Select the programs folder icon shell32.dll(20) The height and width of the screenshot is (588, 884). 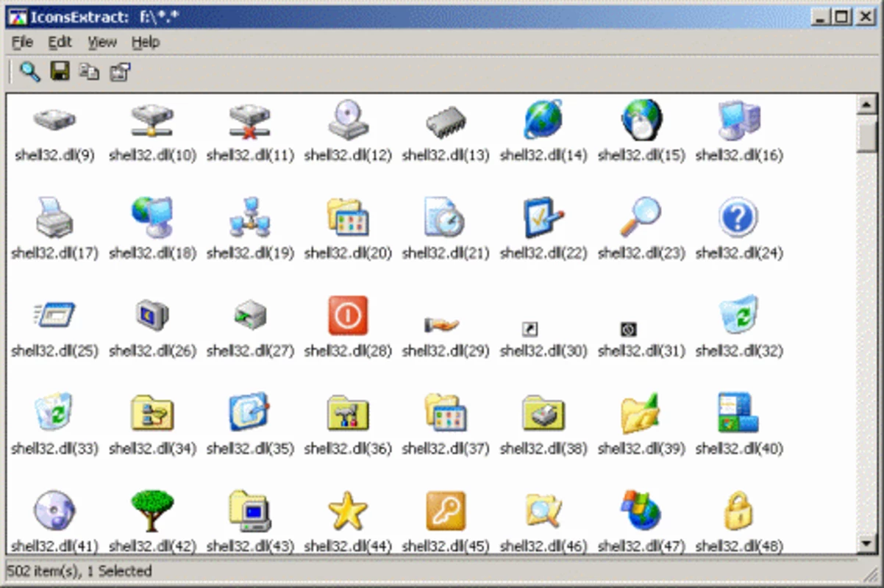348,218
